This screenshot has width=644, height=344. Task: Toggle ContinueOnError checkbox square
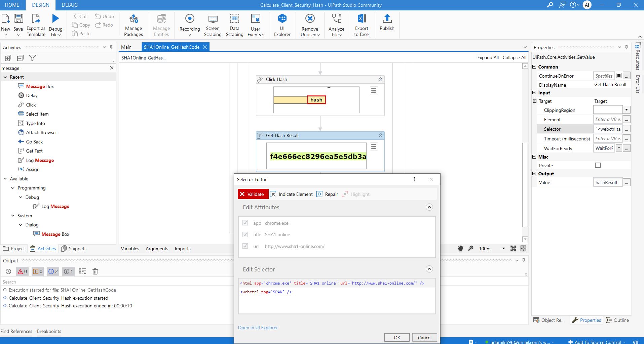point(619,76)
